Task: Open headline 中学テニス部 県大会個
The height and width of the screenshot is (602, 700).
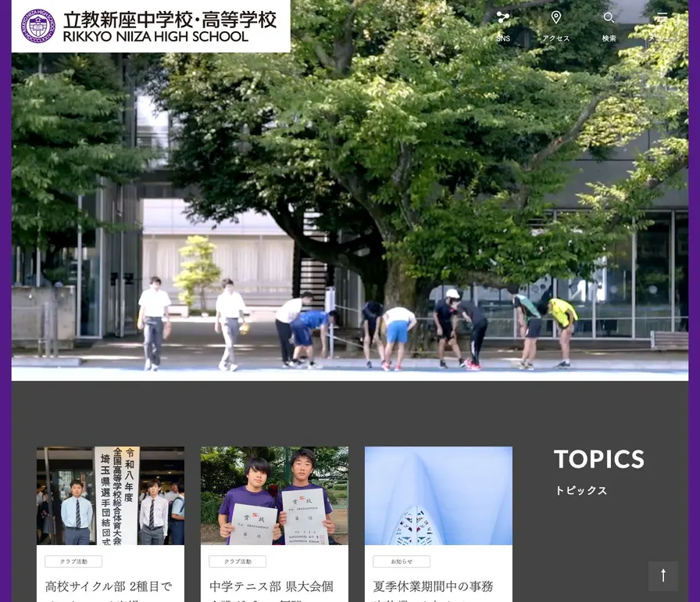Action: 271,586
